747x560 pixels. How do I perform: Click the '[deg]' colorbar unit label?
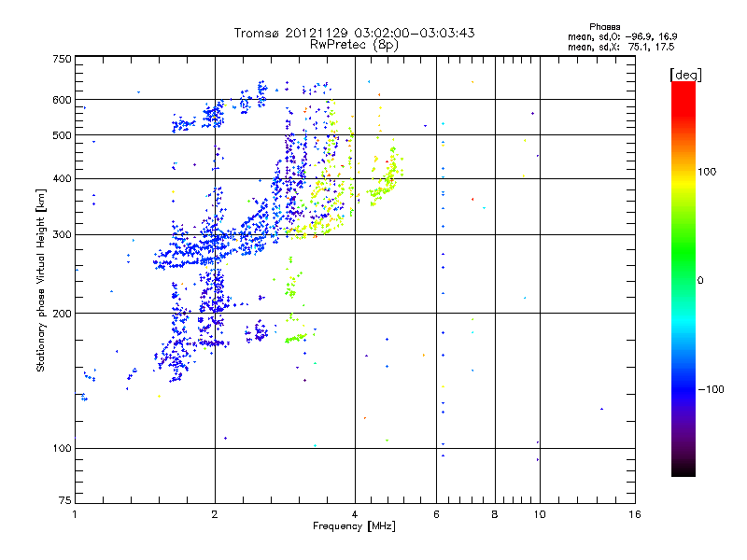coord(685,75)
